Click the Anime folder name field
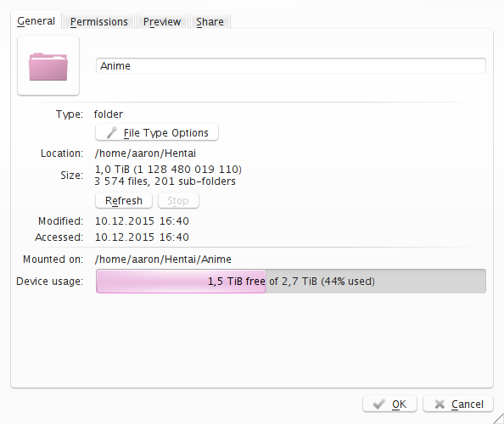Screen dimensions: 504x424 tap(290, 66)
